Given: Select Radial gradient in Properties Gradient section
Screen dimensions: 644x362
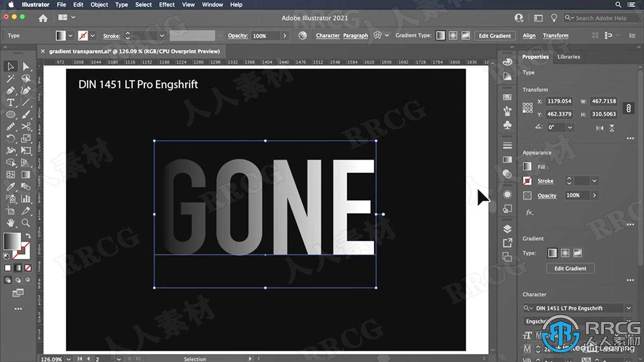Looking at the screenshot, I should 565,253.
